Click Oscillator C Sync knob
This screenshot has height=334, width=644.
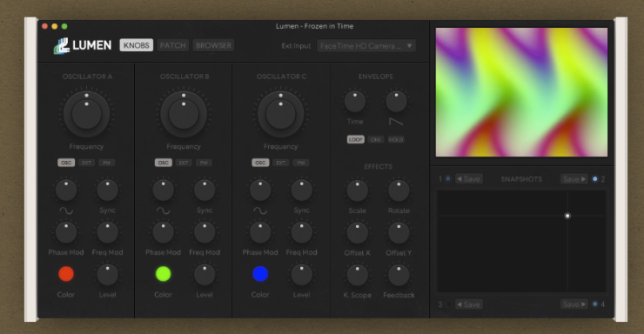point(301,190)
